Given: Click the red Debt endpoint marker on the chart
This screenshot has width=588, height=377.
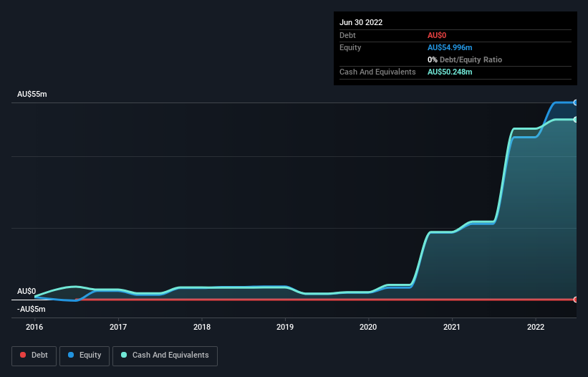Looking at the screenshot, I should pyautogui.click(x=576, y=300).
